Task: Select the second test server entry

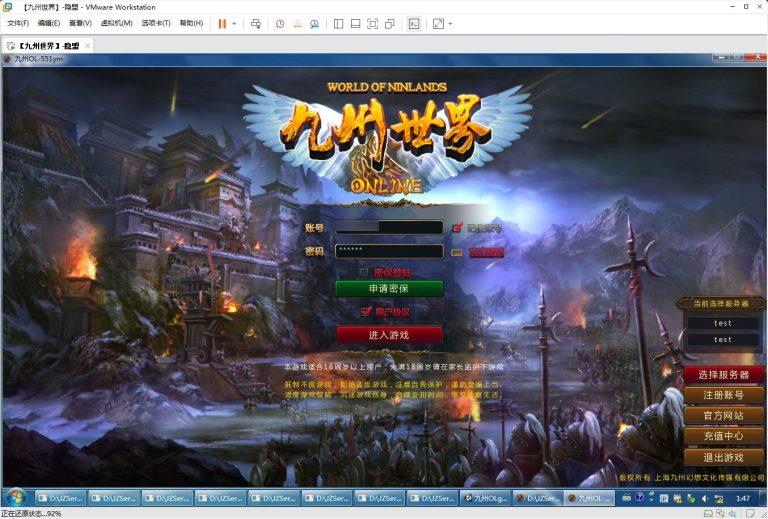Action: coord(722,339)
